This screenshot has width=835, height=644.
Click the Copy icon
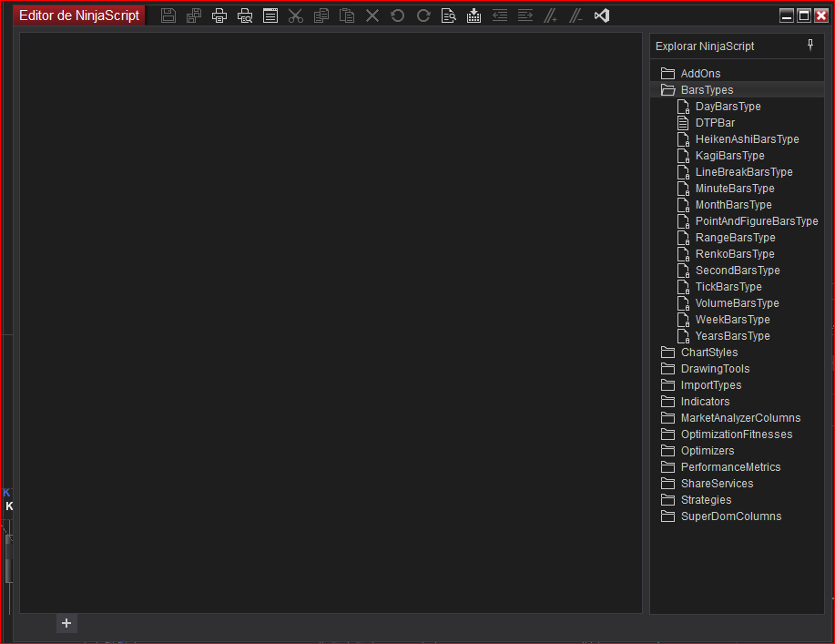pos(321,15)
